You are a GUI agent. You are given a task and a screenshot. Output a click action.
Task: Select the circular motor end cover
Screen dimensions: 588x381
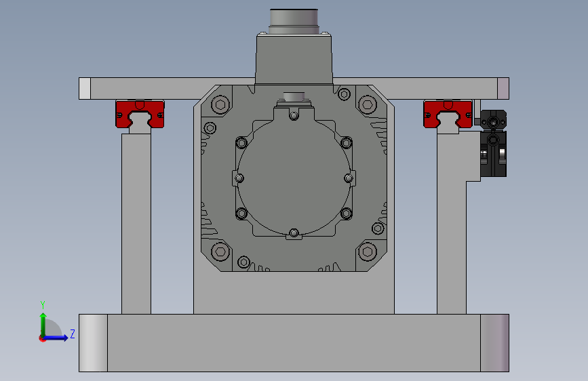[294, 178]
